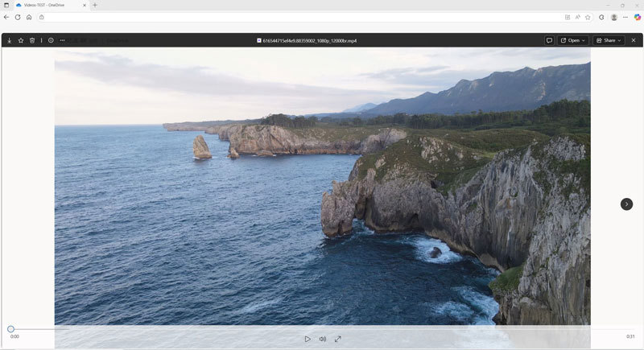Image resolution: width=644 pixels, height=350 pixels.
Task: Play the video
Action: pyautogui.click(x=308, y=339)
